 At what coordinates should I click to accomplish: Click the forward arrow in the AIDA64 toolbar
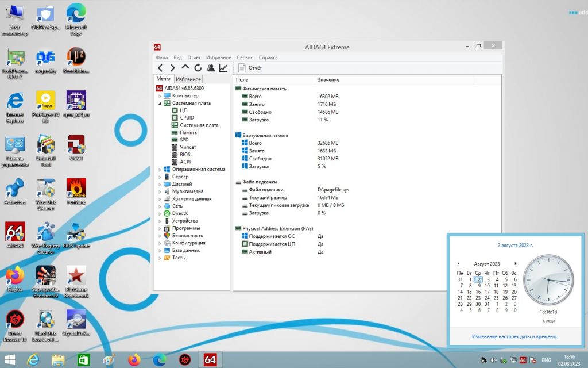tap(172, 68)
